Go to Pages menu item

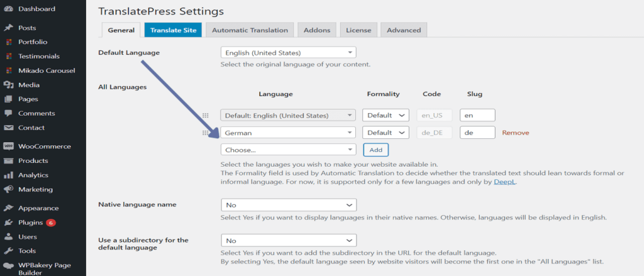pos(28,99)
